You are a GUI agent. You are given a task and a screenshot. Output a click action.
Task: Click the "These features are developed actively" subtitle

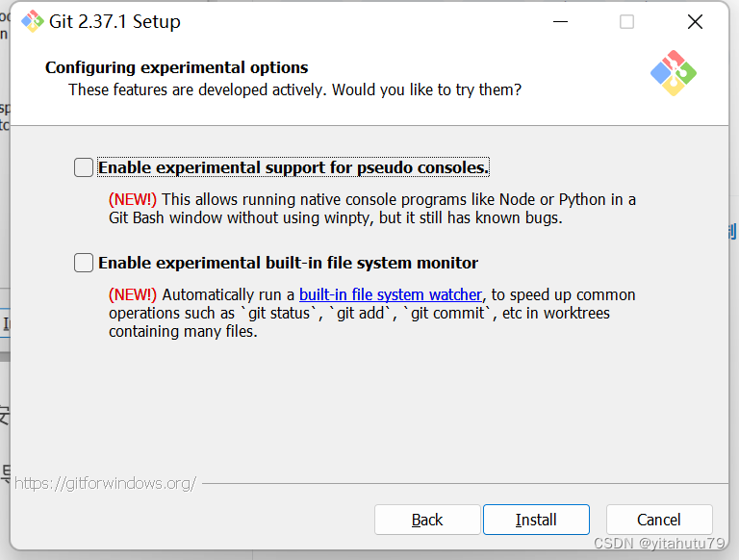point(294,89)
